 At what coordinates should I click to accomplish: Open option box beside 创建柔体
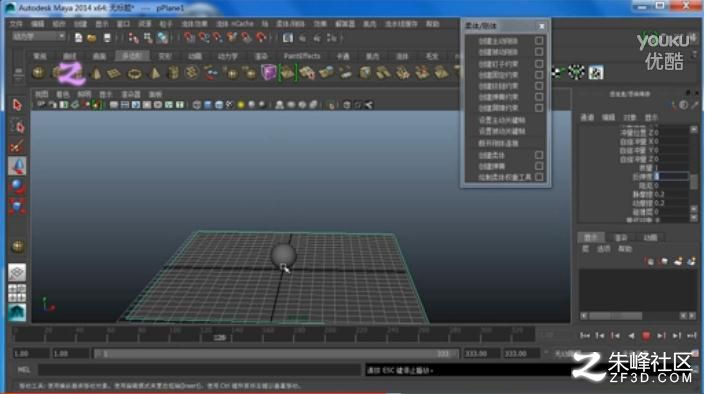(539, 155)
